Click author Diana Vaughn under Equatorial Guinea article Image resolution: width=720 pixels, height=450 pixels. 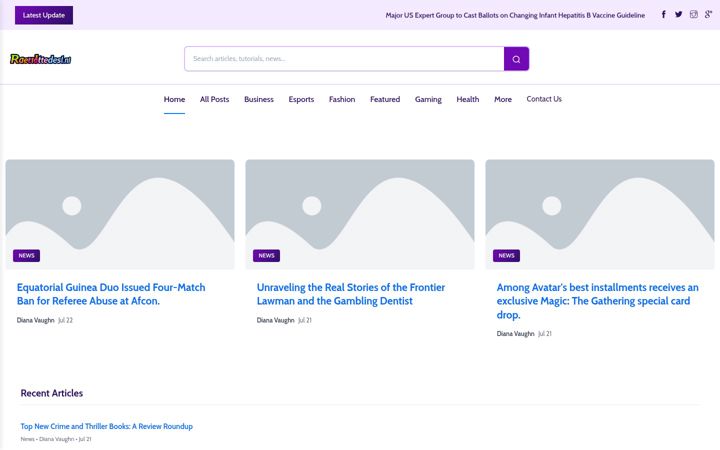[35, 320]
